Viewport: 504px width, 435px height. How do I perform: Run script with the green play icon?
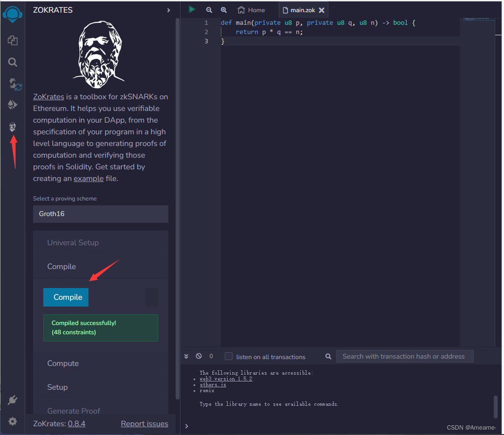(x=192, y=9)
